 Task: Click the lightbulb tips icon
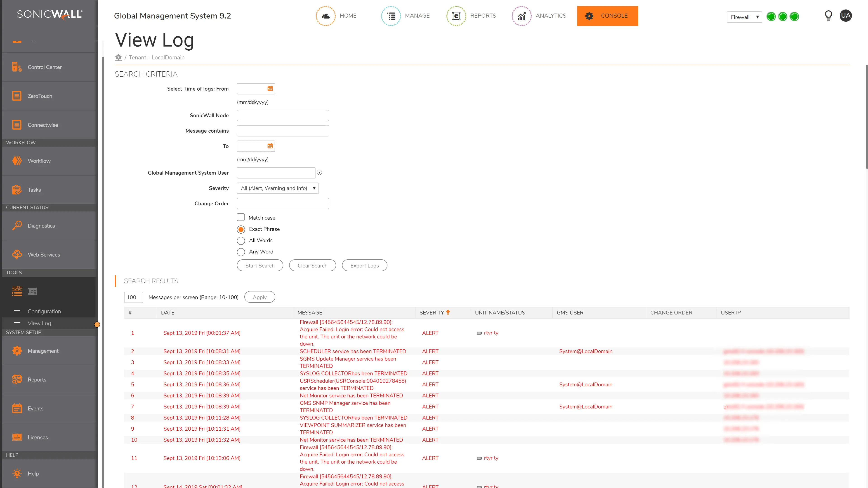click(828, 16)
